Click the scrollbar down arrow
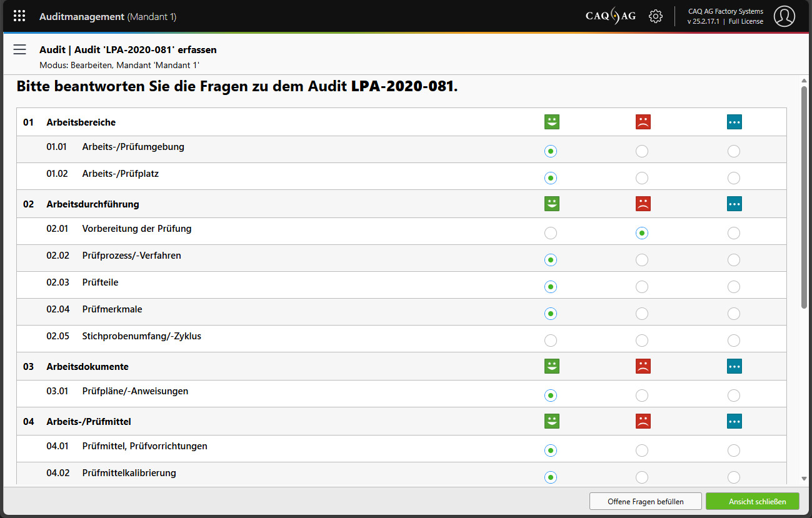This screenshot has height=518, width=812. pyautogui.click(x=804, y=479)
